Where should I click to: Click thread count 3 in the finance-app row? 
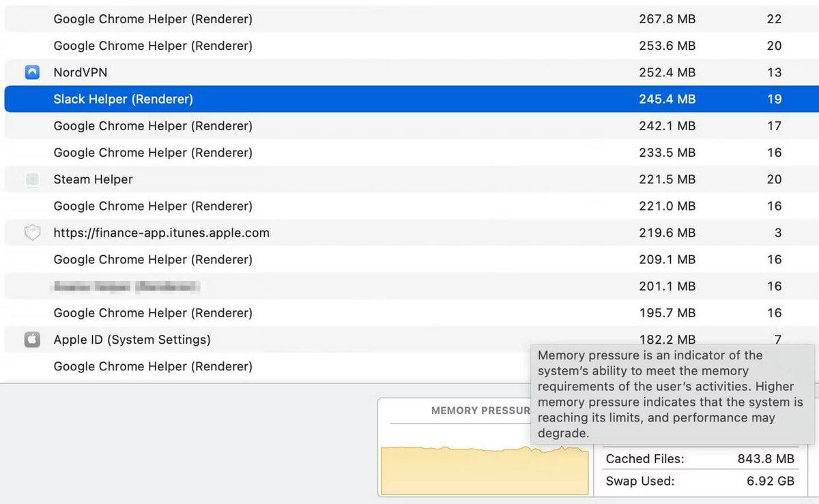pos(778,233)
